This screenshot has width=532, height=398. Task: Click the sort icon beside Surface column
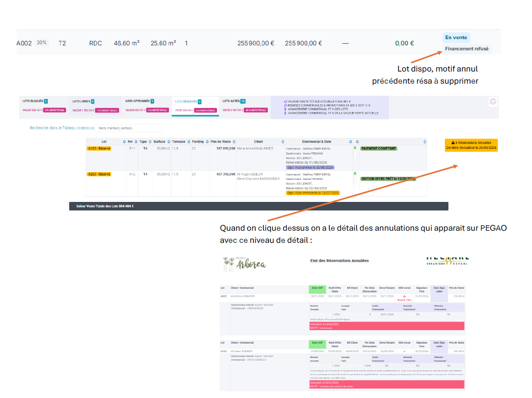pyautogui.click(x=168, y=142)
